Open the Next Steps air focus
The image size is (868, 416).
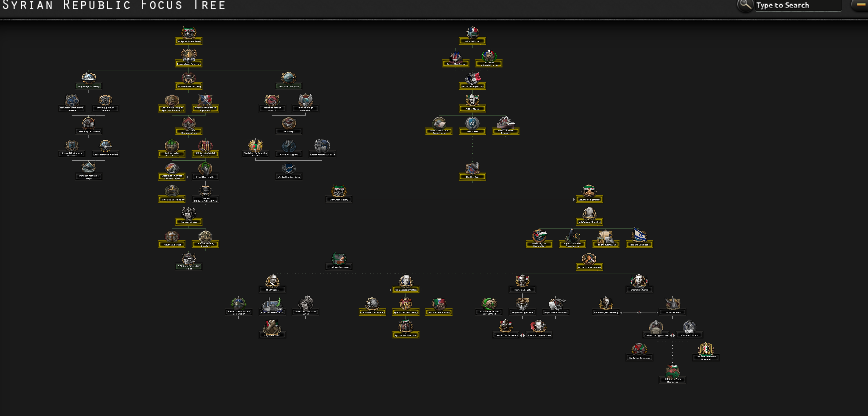289,126
